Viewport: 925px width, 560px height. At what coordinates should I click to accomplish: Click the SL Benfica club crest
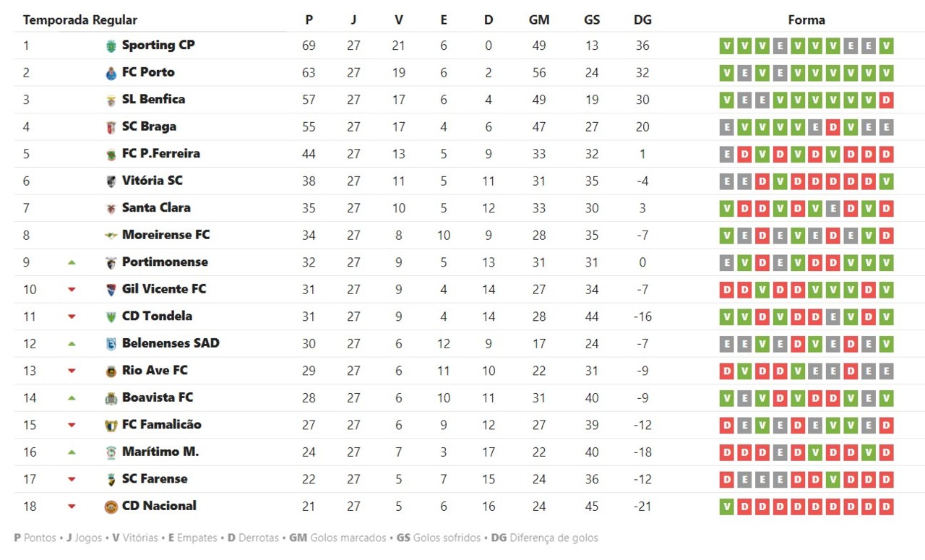111,100
